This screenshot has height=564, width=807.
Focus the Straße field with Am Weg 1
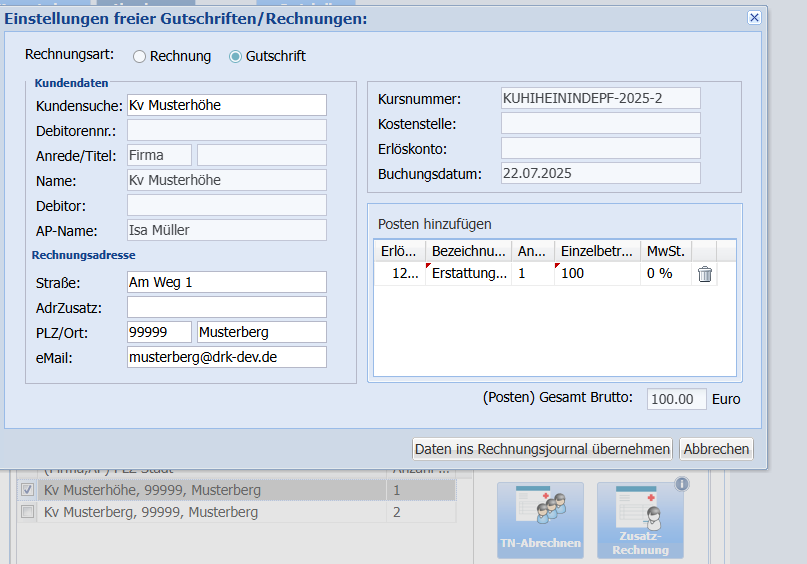[x=226, y=282]
